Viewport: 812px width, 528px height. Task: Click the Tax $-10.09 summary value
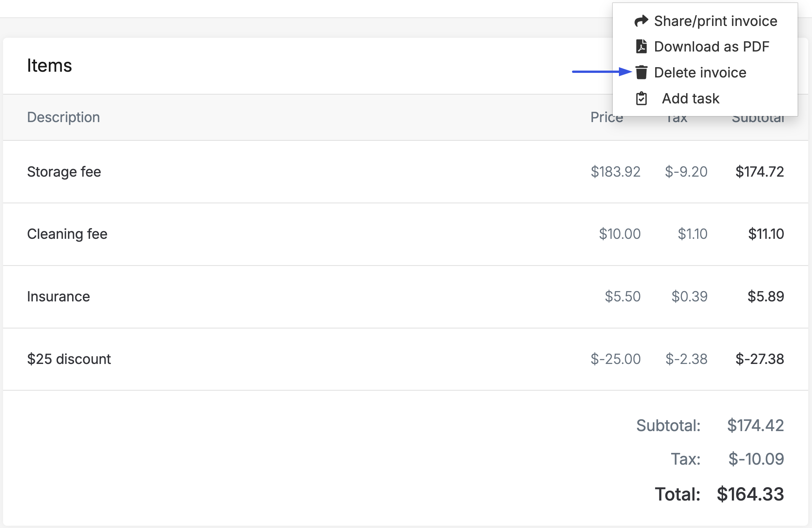(x=756, y=459)
